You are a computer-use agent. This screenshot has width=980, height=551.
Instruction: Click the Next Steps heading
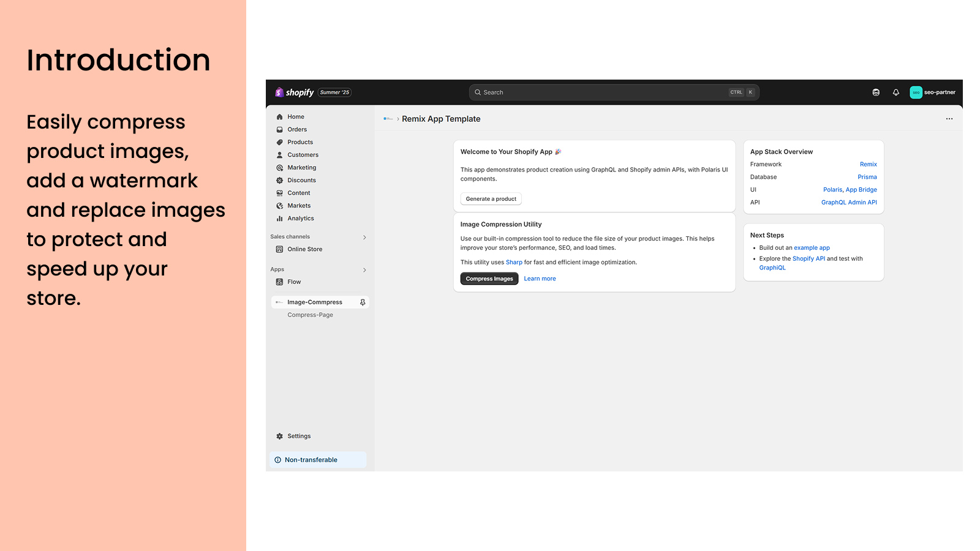(767, 235)
